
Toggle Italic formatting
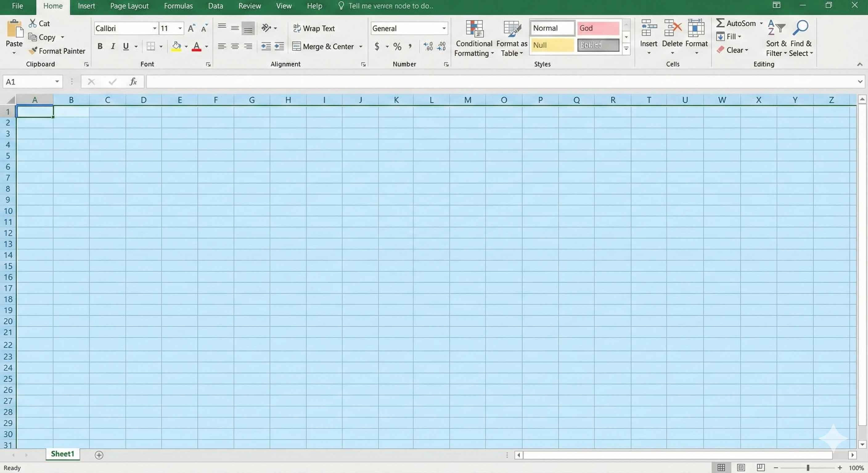coord(113,46)
